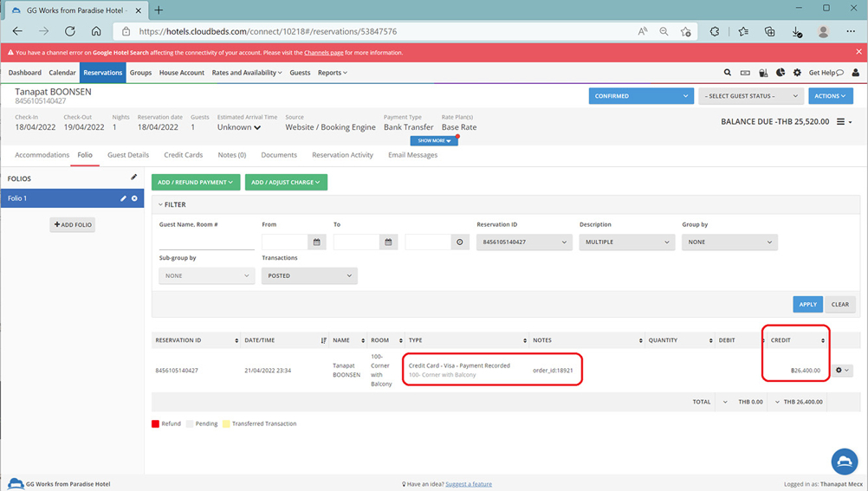Open the Add / Refund Payment dropdown
This screenshot has width=868, height=491.
(x=196, y=183)
